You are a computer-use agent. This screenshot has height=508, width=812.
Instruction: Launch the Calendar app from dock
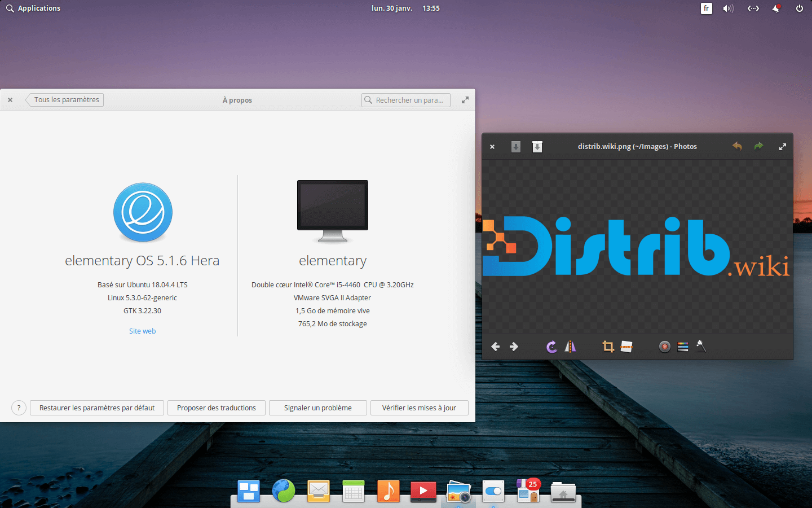click(354, 491)
